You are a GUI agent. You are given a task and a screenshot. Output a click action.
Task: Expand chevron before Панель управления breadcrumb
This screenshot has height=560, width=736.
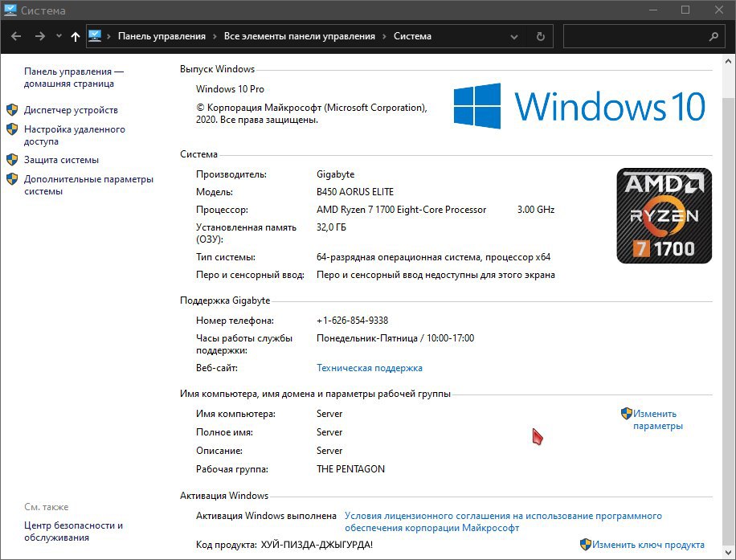tap(109, 36)
